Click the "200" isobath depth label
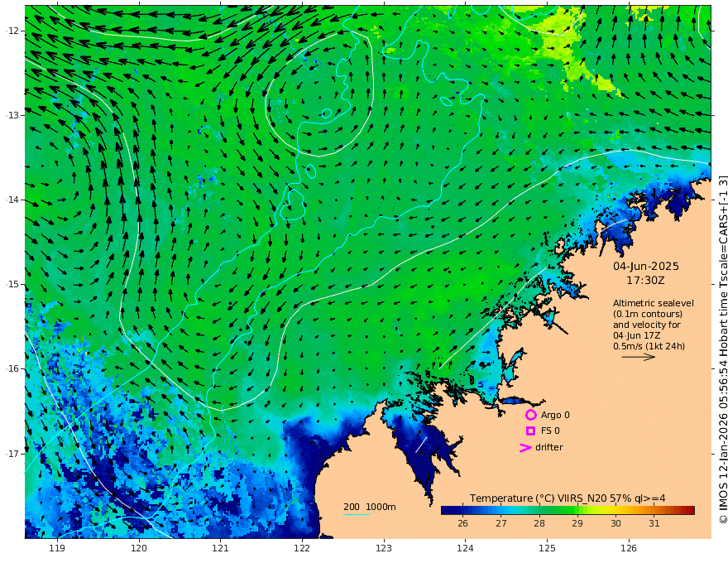Viewport: 728px width, 563px height. pos(352,507)
